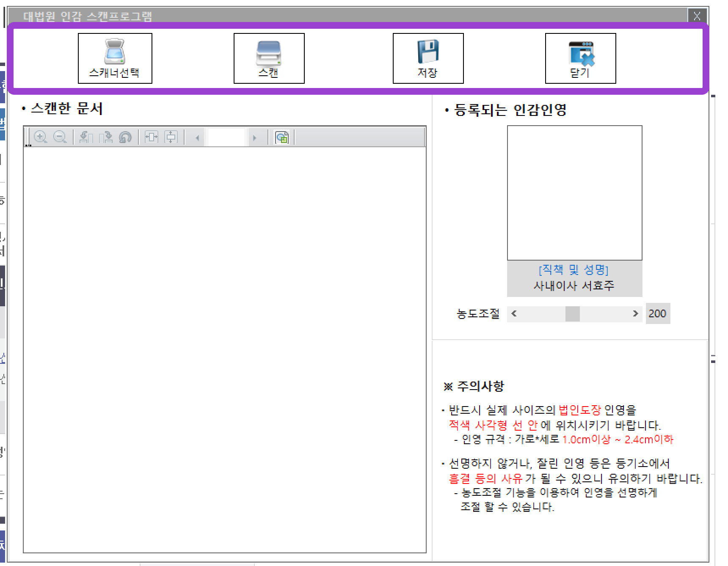
Task: Fit the document to page
Action: 171,137
